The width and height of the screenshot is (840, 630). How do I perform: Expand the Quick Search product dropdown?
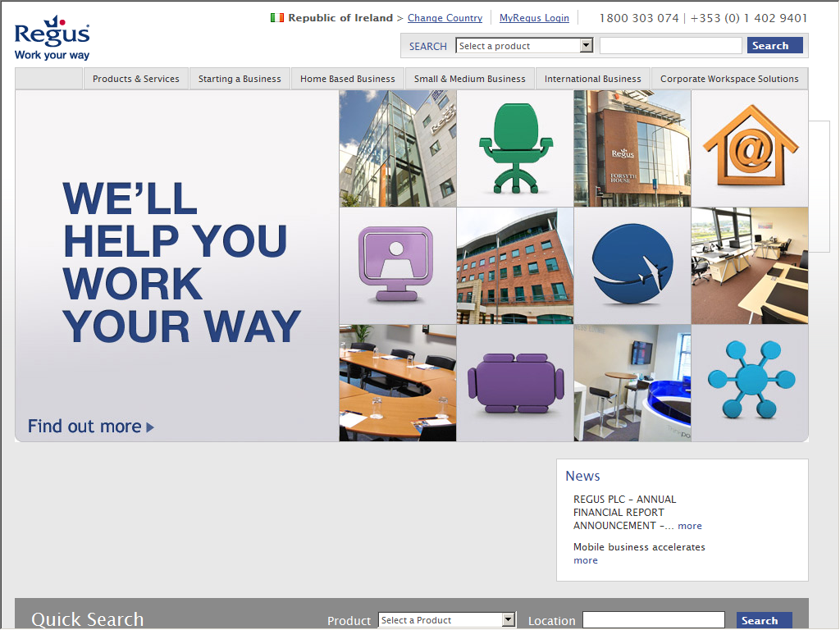447,620
